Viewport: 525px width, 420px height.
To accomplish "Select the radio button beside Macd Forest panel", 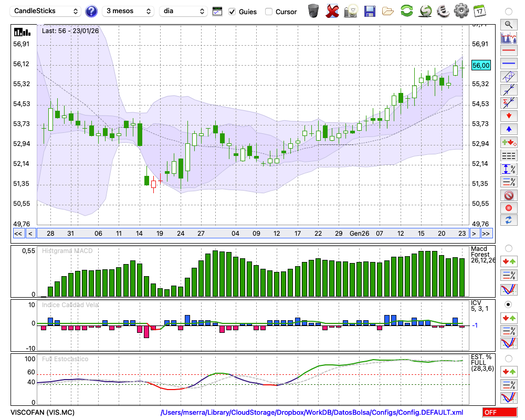I will click(x=508, y=248).
